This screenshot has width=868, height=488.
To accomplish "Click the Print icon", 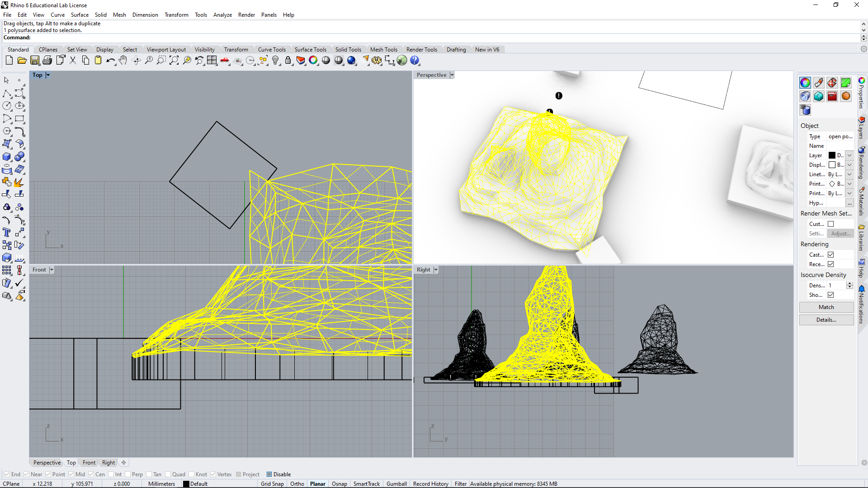I will click(x=47, y=60).
